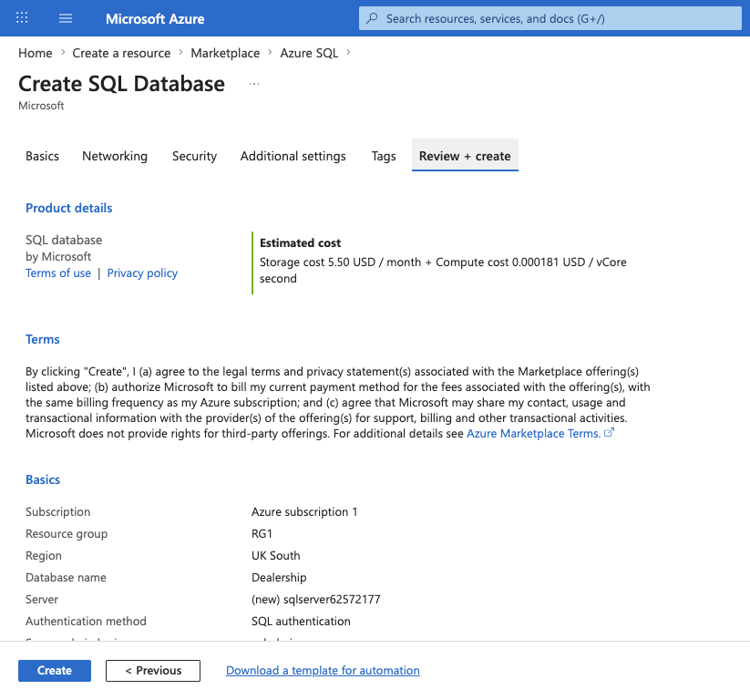Open the Azure SQL breadcrumb
The image size is (750, 700).
(x=309, y=53)
